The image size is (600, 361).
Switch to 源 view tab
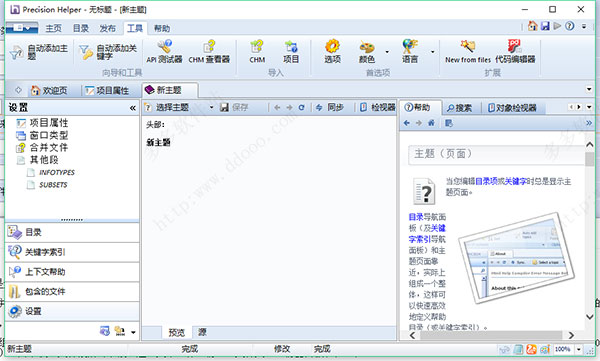[x=202, y=332]
